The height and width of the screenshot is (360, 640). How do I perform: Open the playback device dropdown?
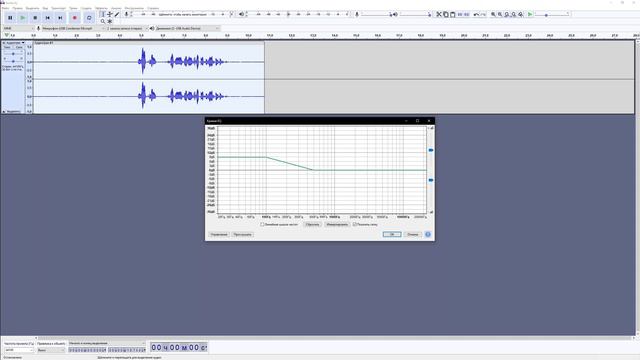click(x=187, y=29)
